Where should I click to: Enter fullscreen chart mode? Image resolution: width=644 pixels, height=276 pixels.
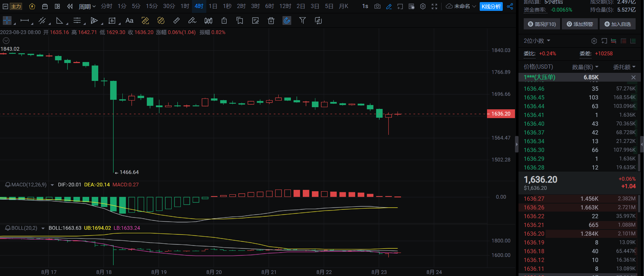tap(434, 6)
